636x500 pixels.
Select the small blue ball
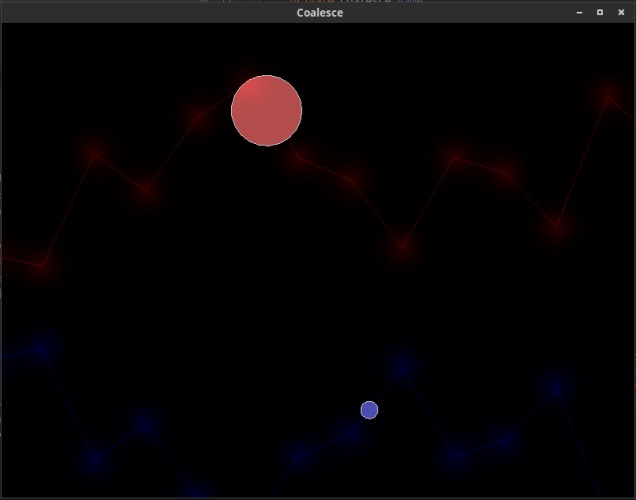point(369,410)
